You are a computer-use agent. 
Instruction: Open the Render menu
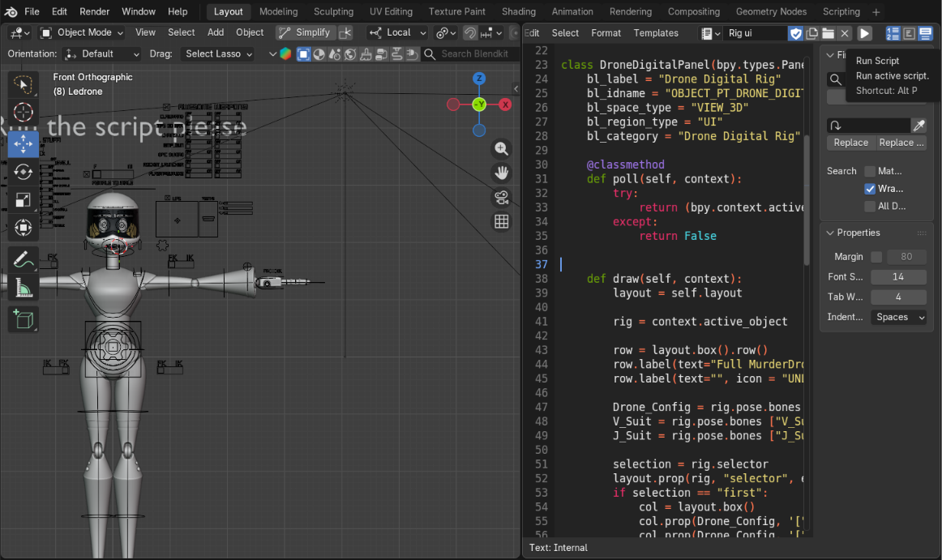click(x=94, y=11)
